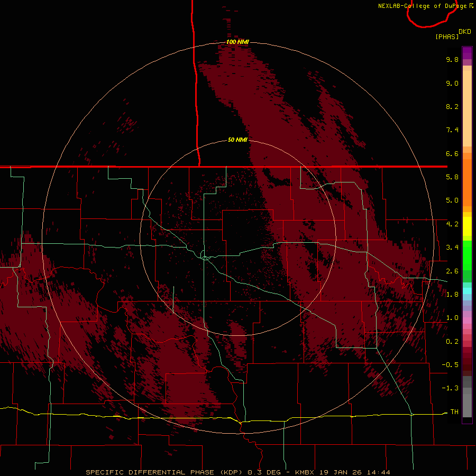
Task: Click the purple swatch at top of color bar
Action: (x=467, y=53)
